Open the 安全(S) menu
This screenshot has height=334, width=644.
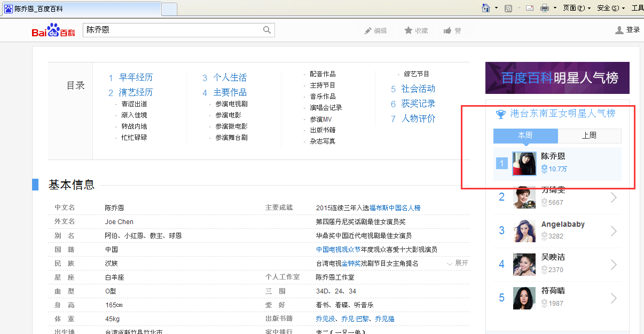pos(611,8)
